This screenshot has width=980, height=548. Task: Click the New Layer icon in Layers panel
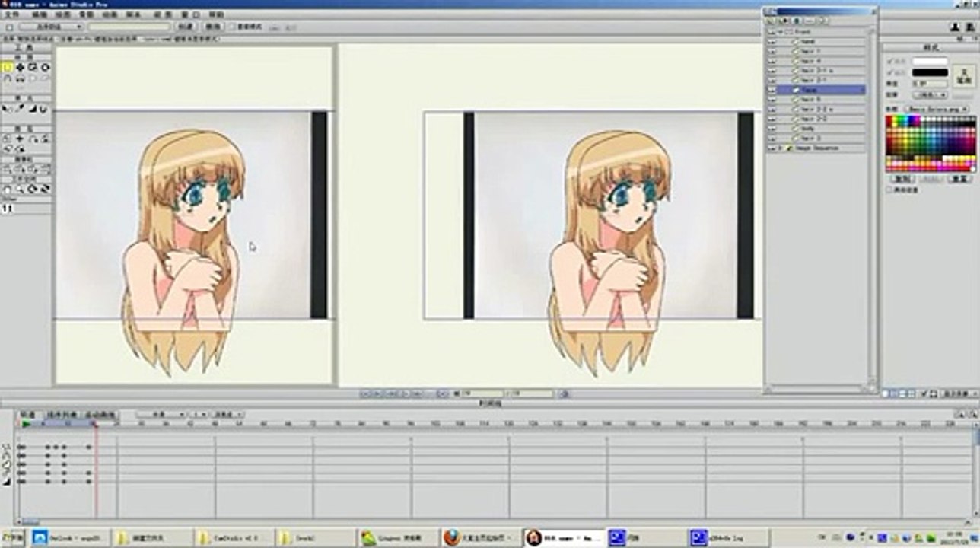770,21
